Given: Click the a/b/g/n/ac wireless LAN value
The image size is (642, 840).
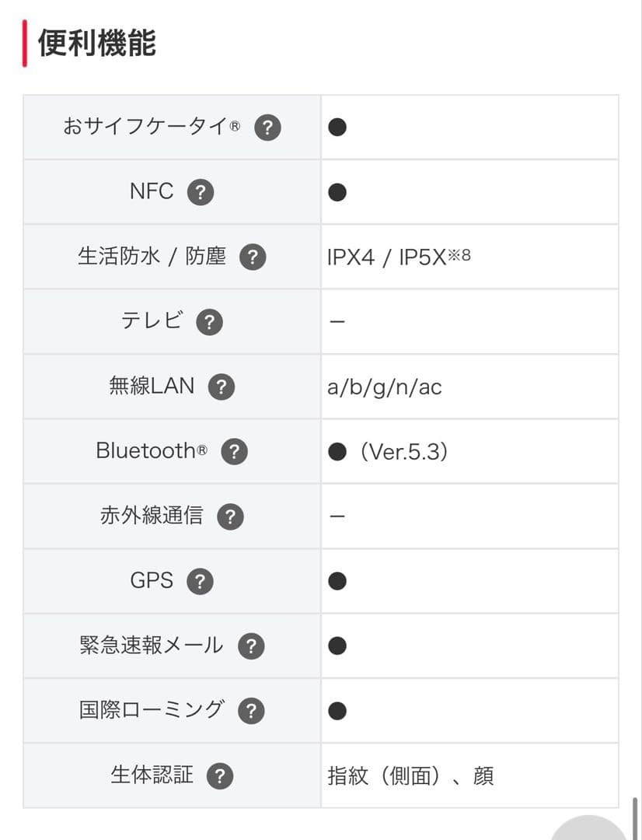Looking at the screenshot, I should click(x=383, y=386).
